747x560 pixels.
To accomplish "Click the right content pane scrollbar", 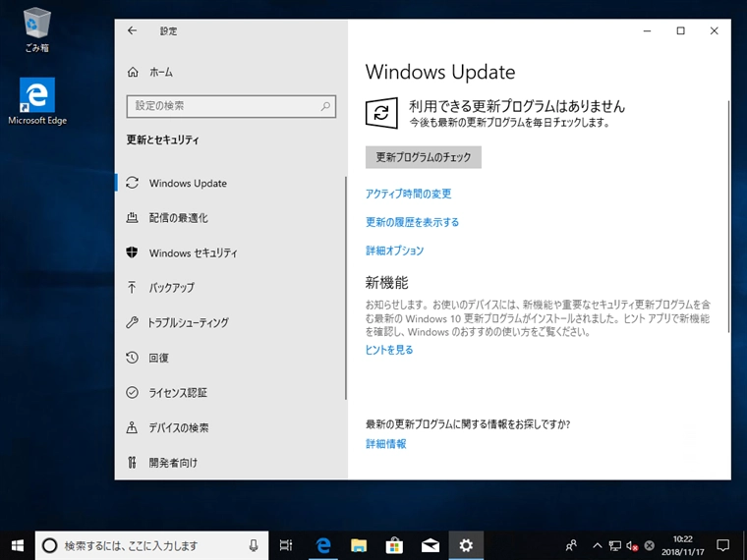I will tap(728, 217).
